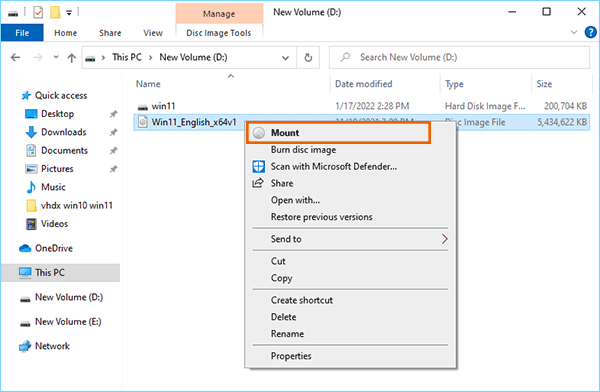Expand the Send to submenu arrow

tap(444, 239)
